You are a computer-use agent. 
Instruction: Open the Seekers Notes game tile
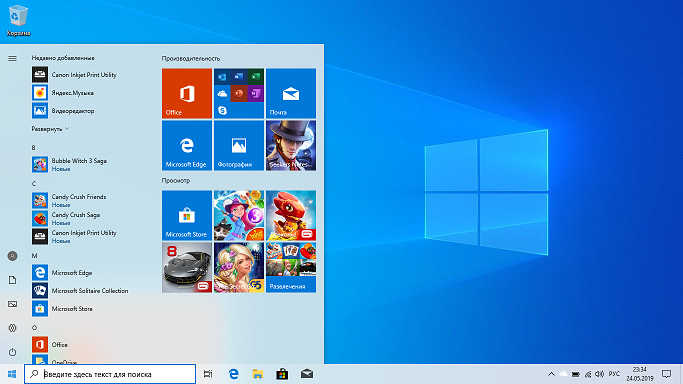tap(291, 145)
